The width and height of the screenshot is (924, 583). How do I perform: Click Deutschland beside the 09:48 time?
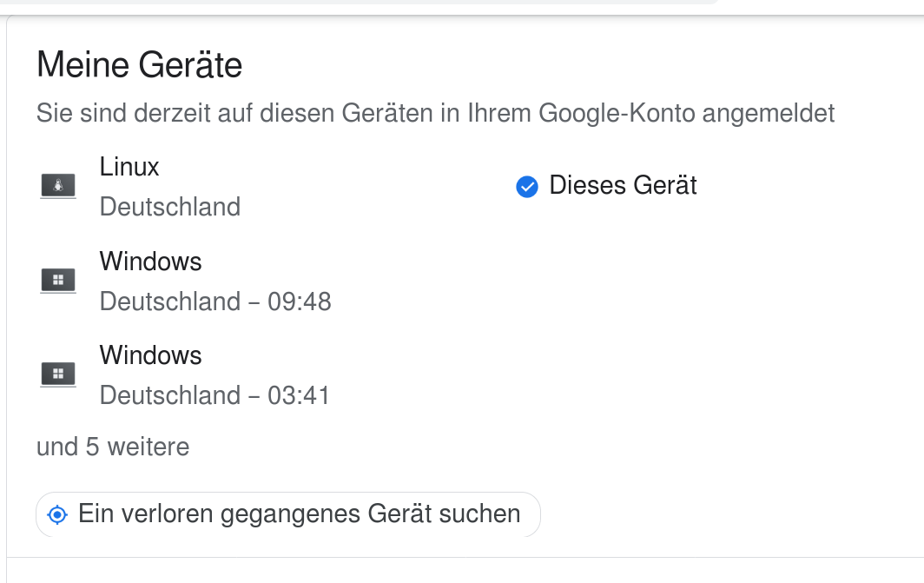click(x=170, y=301)
